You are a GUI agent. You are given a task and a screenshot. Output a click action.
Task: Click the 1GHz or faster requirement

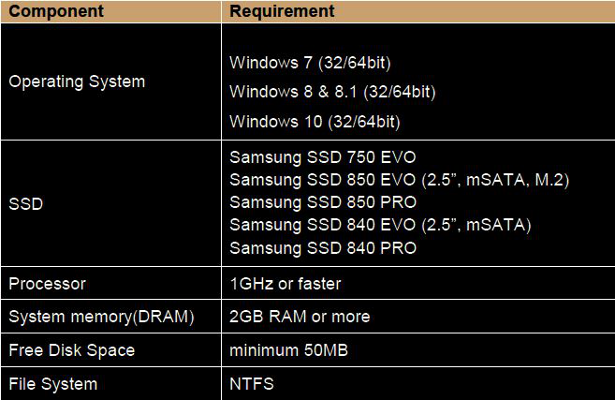coord(285,284)
